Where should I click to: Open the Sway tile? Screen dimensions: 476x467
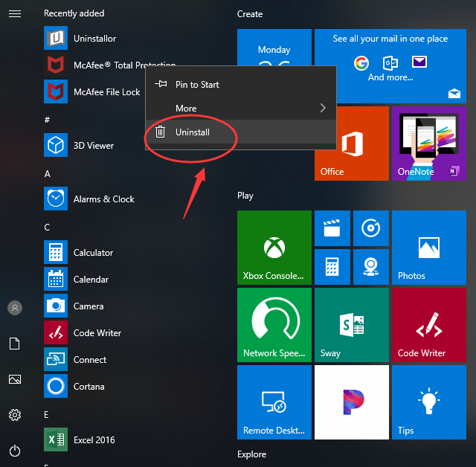coord(352,325)
